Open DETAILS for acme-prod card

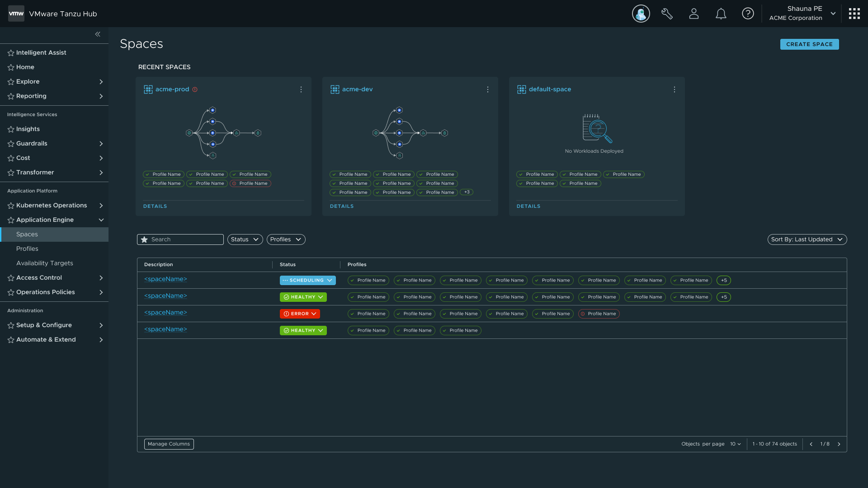pyautogui.click(x=155, y=206)
